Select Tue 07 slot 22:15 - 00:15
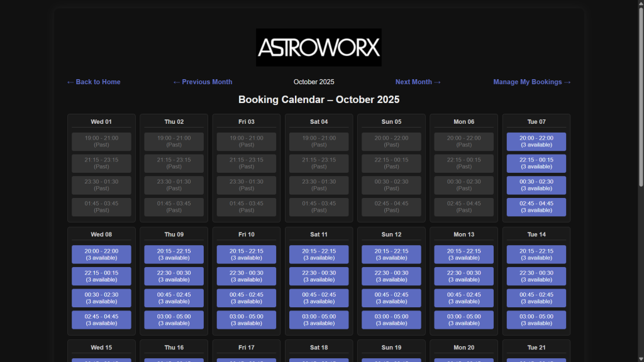The width and height of the screenshot is (644, 362). pos(536,163)
